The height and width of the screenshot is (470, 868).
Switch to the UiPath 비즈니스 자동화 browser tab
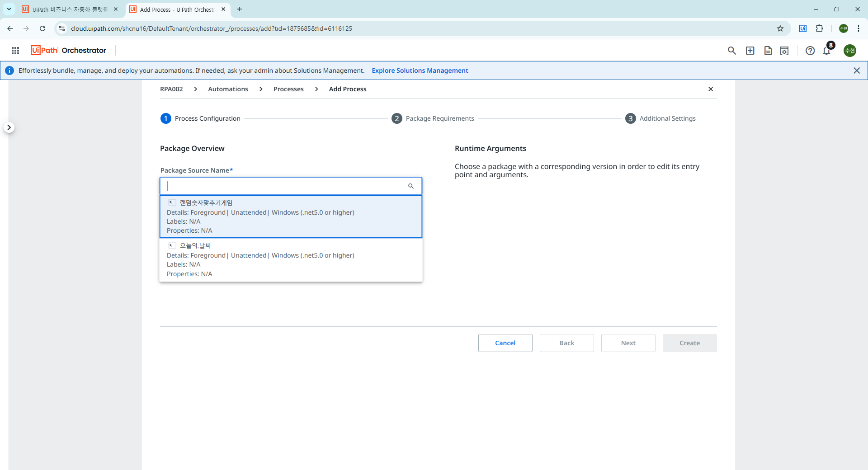[x=70, y=9]
